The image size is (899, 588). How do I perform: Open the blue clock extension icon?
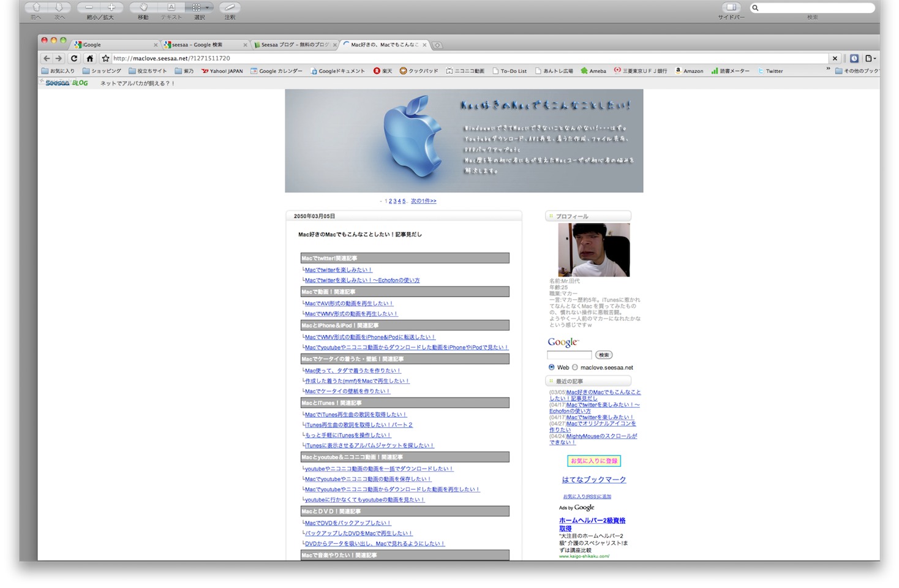854,58
